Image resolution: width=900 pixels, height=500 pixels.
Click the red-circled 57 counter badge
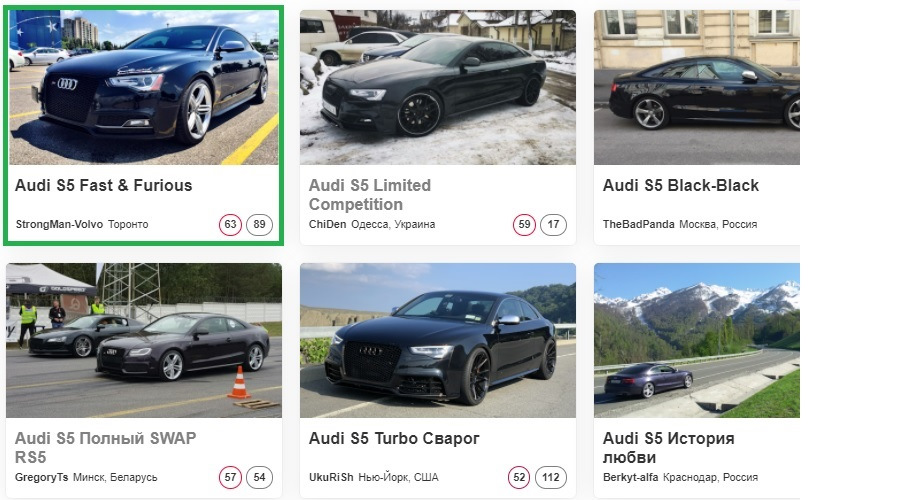(x=231, y=478)
